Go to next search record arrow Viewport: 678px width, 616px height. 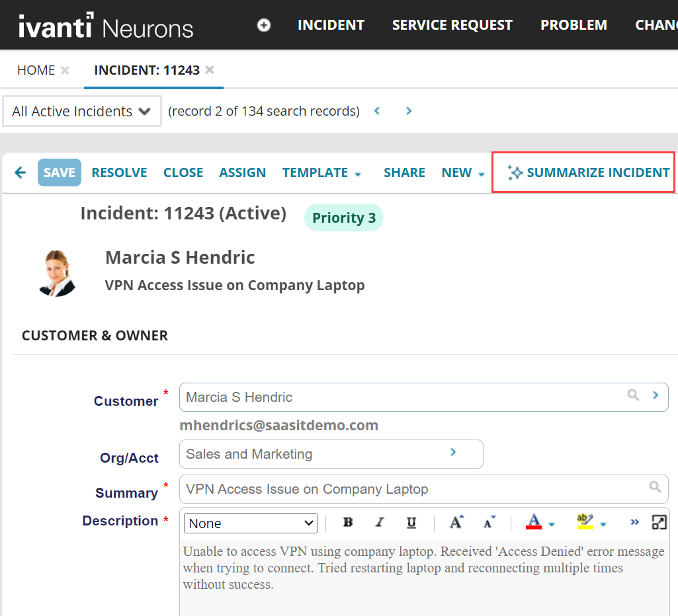(x=409, y=111)
